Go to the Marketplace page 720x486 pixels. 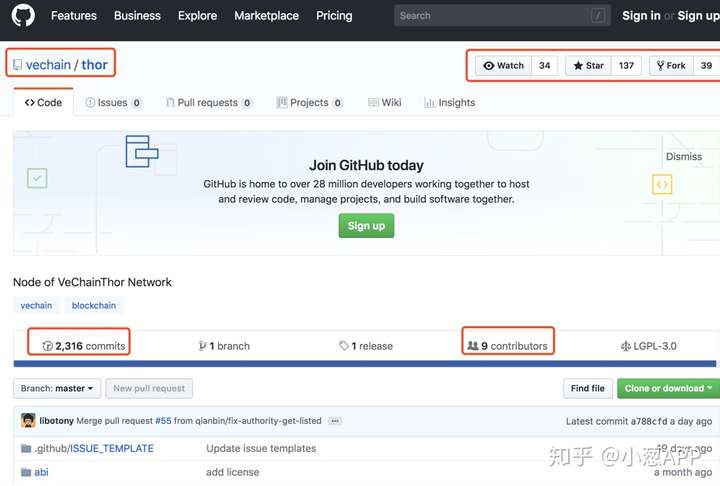point(266,16)
